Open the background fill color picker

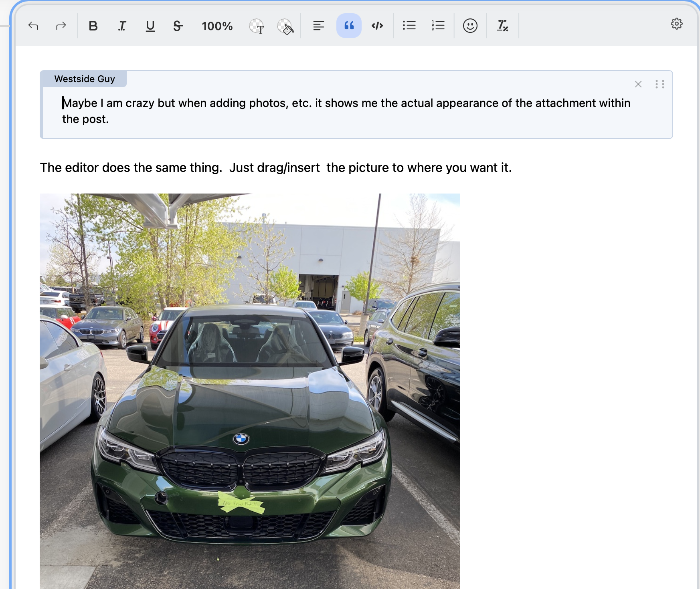[285, 26]
